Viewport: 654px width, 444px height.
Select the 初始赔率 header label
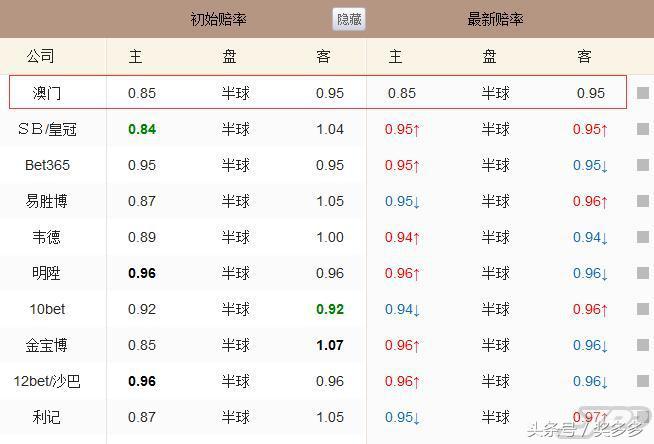click(218, 19)
